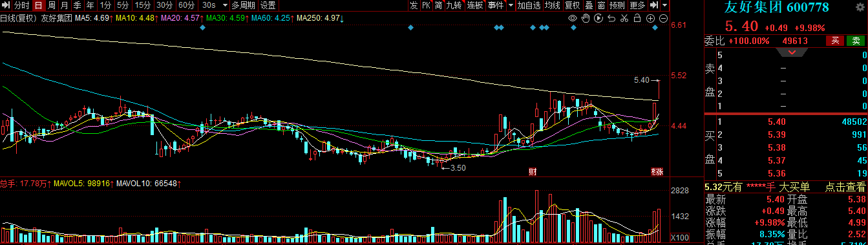Open 更多 more options
The height and width of the screenshot is (245, 868).
click(x=637, y=5)
